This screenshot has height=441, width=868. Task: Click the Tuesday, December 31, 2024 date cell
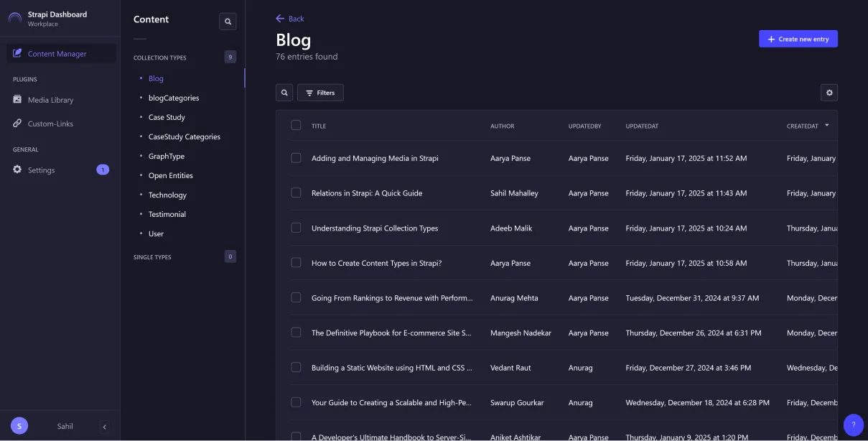click(692, 298)
